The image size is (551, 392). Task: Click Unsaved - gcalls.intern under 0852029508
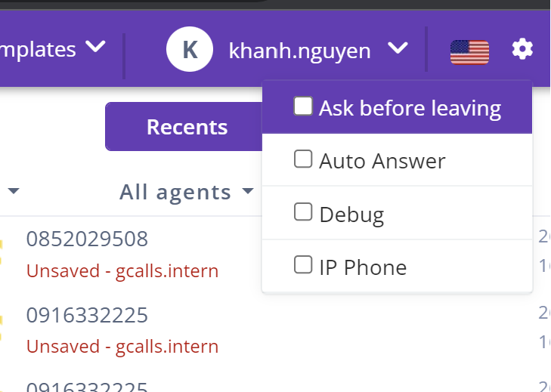pos(122,270)
